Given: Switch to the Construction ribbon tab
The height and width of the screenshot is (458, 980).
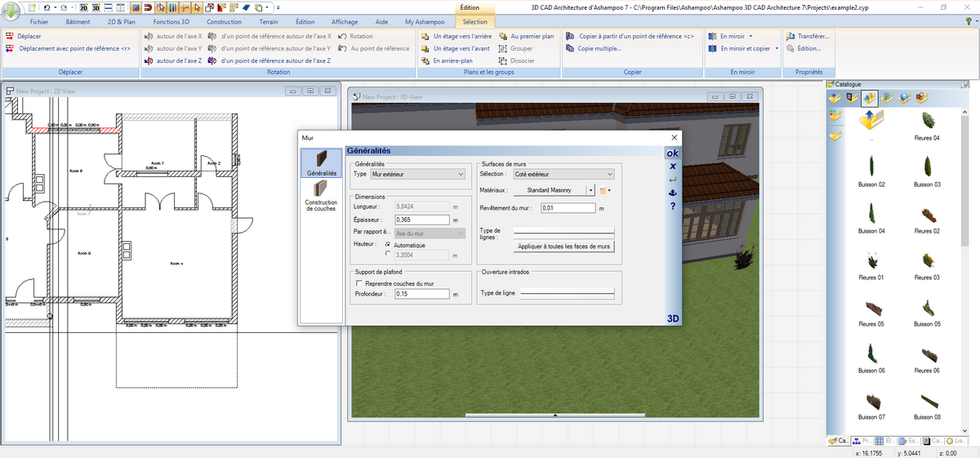Looking at the screenshot, I should 224,22.
